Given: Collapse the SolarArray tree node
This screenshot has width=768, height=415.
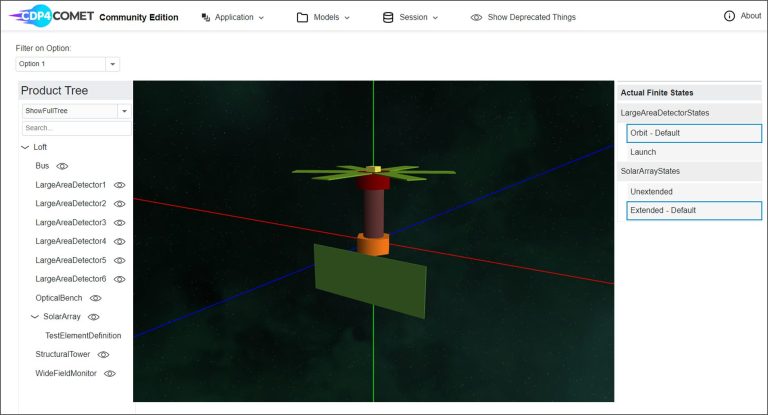Looking at the screenshot, I should coord(34,317).
